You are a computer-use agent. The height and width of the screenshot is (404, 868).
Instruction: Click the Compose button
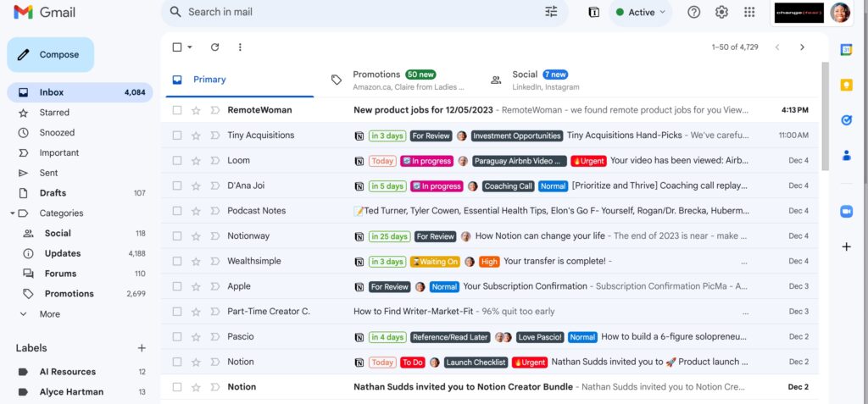pyautogui.click(x=51, y=55)
